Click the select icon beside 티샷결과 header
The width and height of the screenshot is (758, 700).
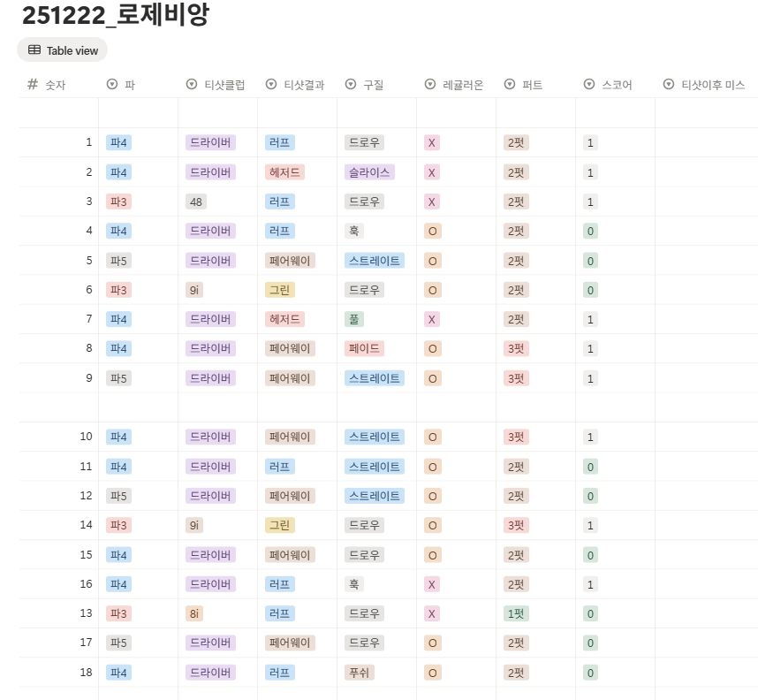(x=271, y=85)
